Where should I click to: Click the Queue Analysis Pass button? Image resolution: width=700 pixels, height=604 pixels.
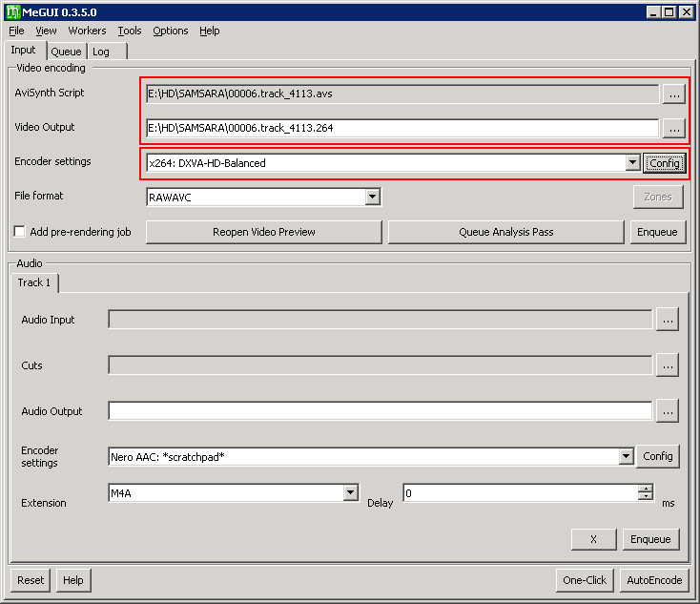point(505,232)
